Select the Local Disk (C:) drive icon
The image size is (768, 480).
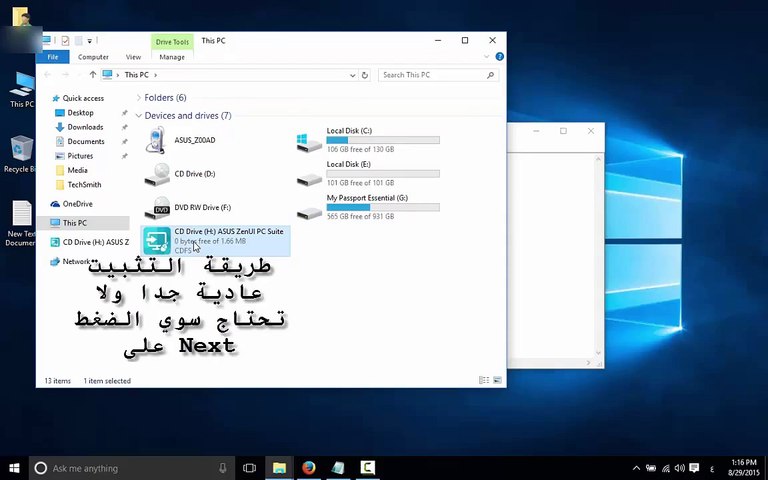click(309, 142)
